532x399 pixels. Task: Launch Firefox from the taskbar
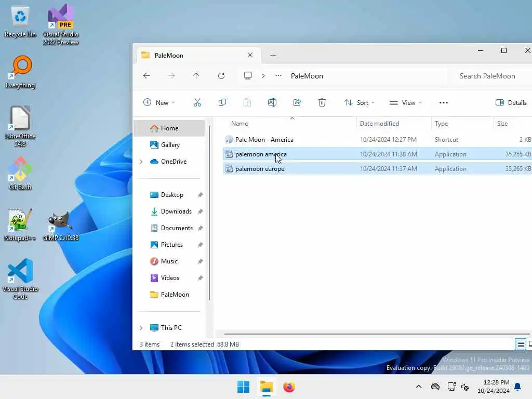click(x=289, y=387)
